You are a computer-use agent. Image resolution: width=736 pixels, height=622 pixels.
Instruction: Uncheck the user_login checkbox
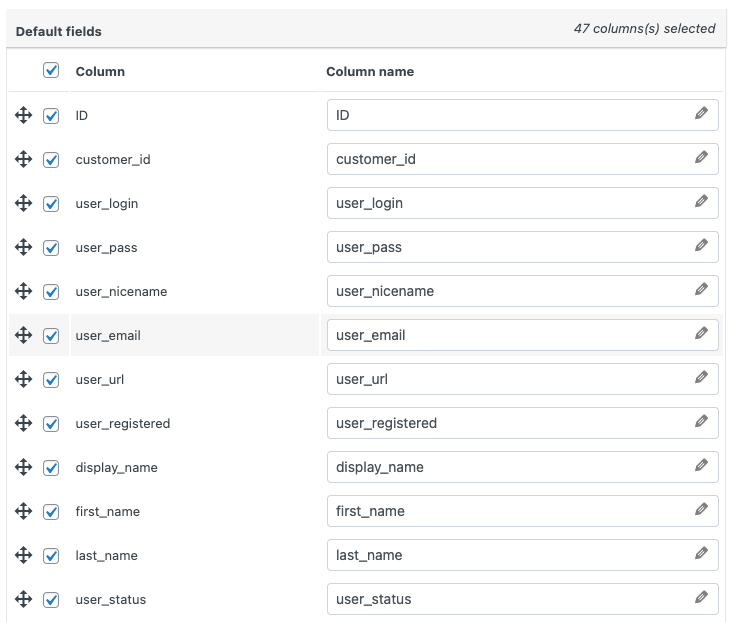point(51,204)
